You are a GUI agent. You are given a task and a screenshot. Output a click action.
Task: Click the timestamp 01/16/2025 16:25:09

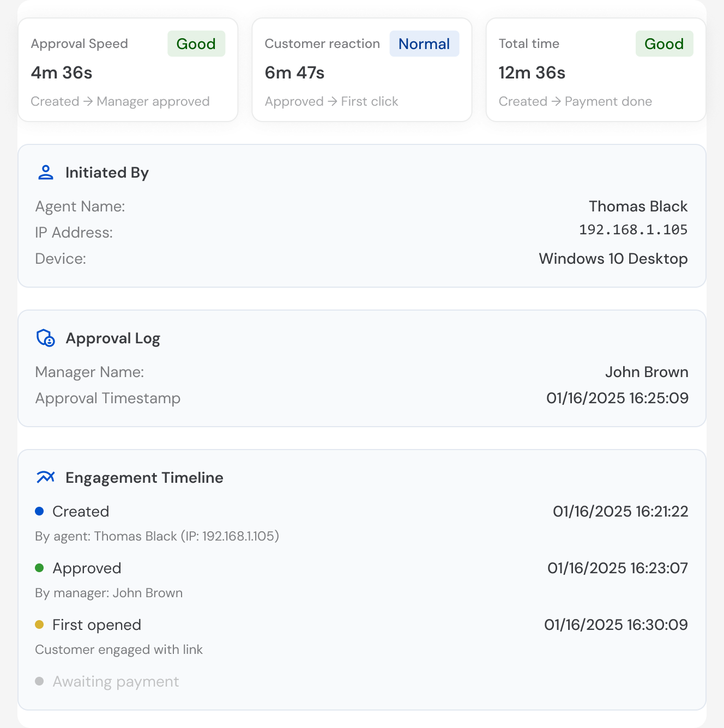coord(617,398)
